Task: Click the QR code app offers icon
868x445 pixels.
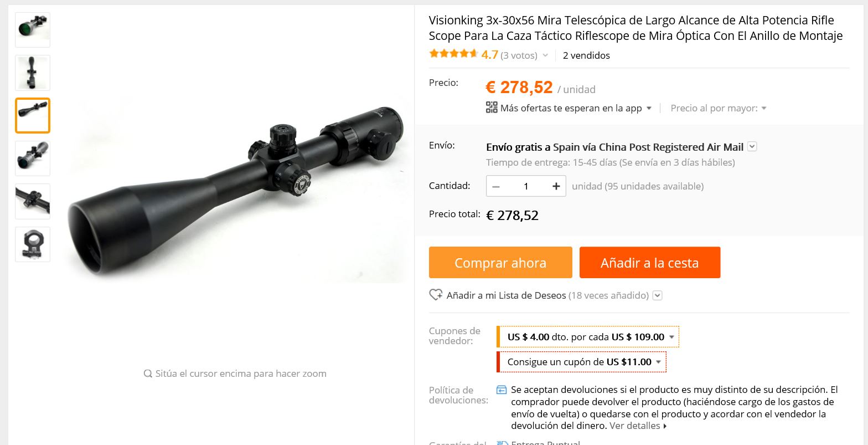Action: [x=492, y=108]
